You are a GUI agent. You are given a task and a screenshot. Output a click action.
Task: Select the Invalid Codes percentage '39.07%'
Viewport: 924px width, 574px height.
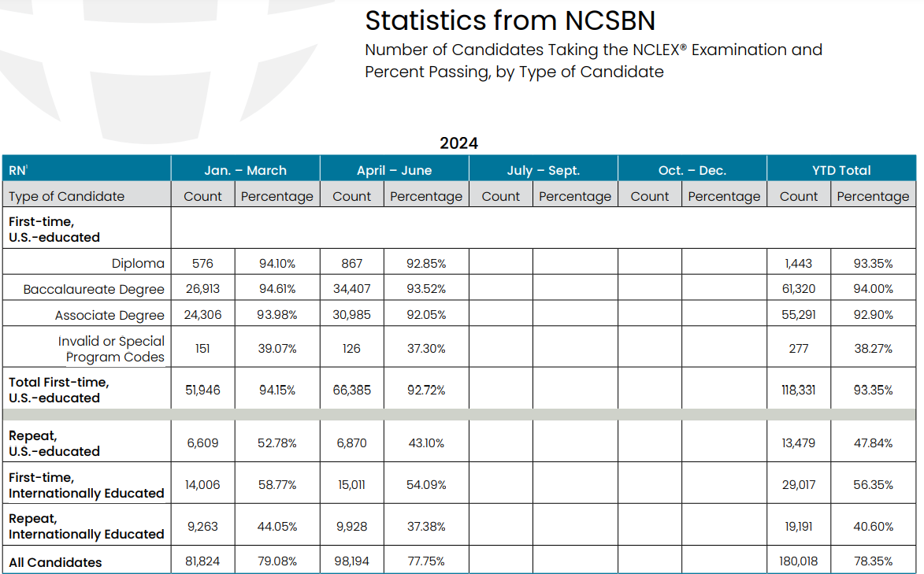coord(277,349)
